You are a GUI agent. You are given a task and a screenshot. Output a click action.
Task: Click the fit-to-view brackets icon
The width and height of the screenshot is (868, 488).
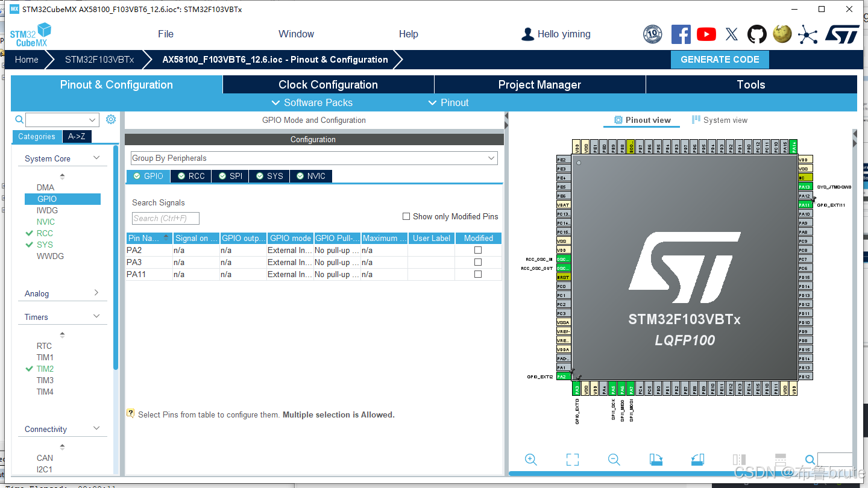pyautogui.click(x=573, y=460)
